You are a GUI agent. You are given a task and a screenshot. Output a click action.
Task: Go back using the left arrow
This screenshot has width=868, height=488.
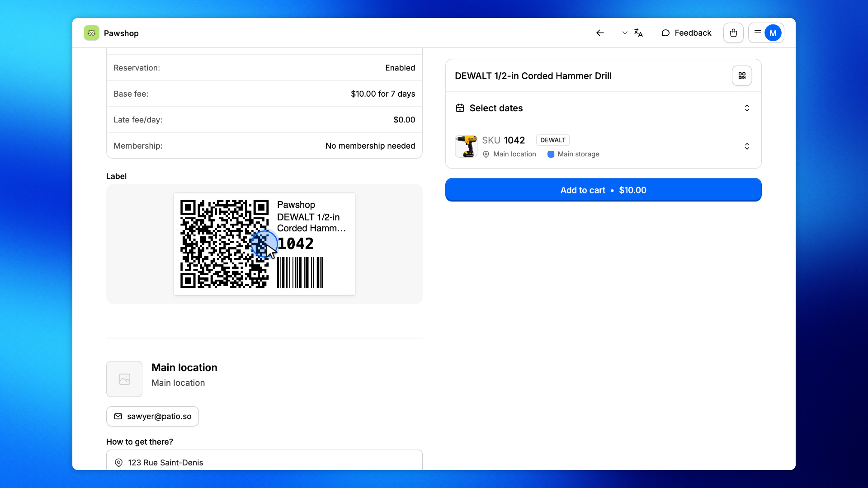point(600,33)
